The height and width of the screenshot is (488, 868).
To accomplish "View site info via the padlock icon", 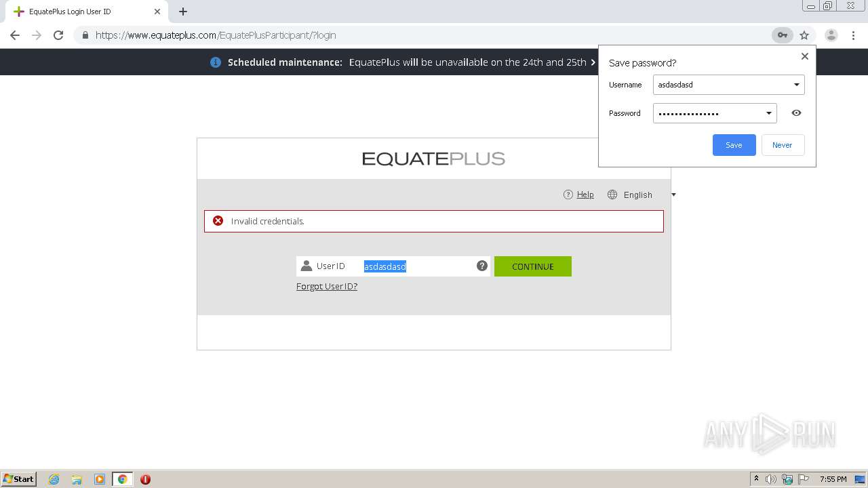I will pos(85,35).
